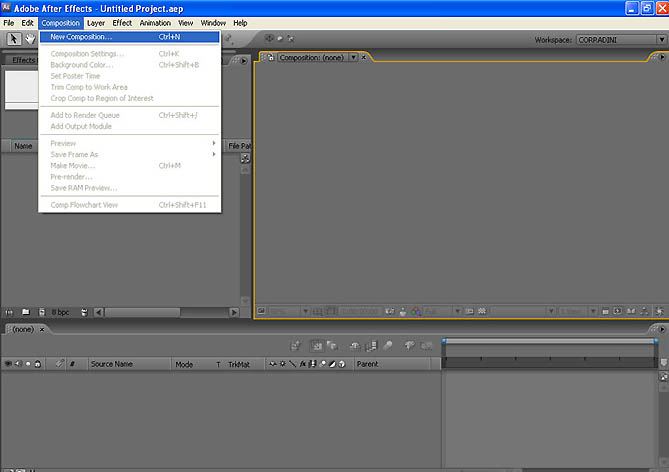Click the 8 bpc color depth button
669x472 pixels.
(61, 312)
